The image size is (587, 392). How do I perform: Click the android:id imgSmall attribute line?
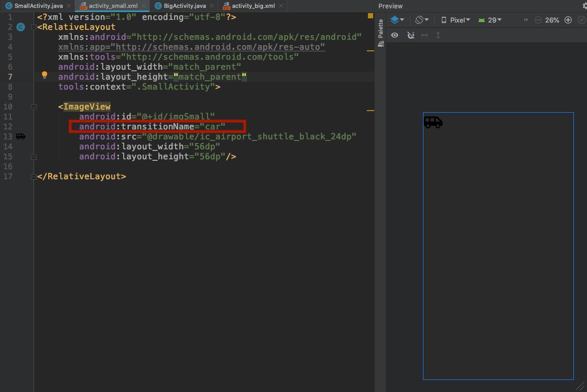tap(147, 116)
